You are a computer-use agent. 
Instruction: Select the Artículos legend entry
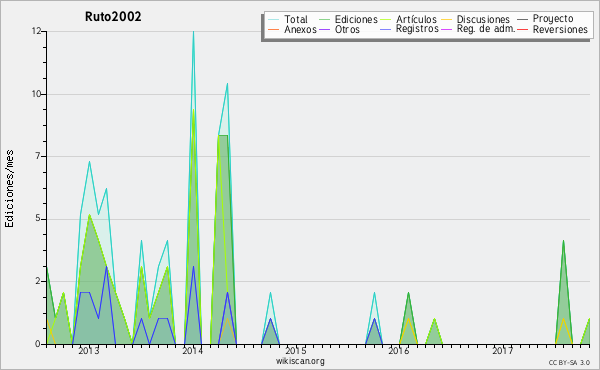pyautogui.click(x=416, y=19)
